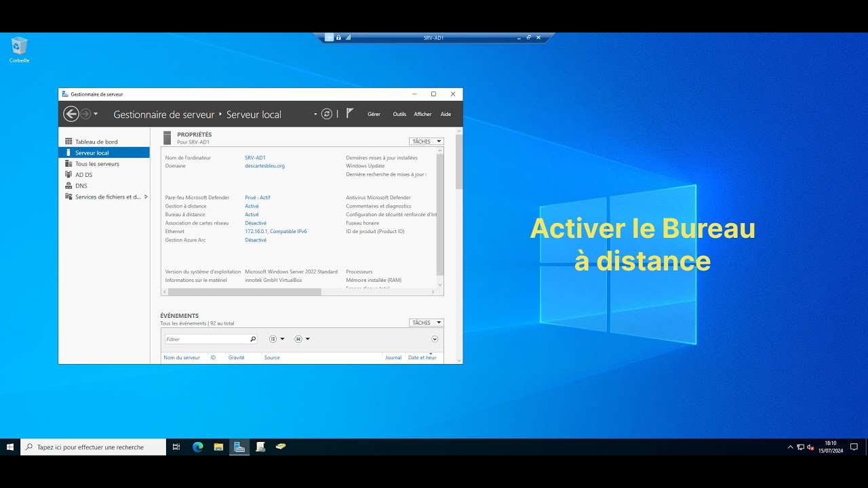Click the Server Manager taskbar icon
This screenshot has width=868, height=488.
(x=239, y=447)
